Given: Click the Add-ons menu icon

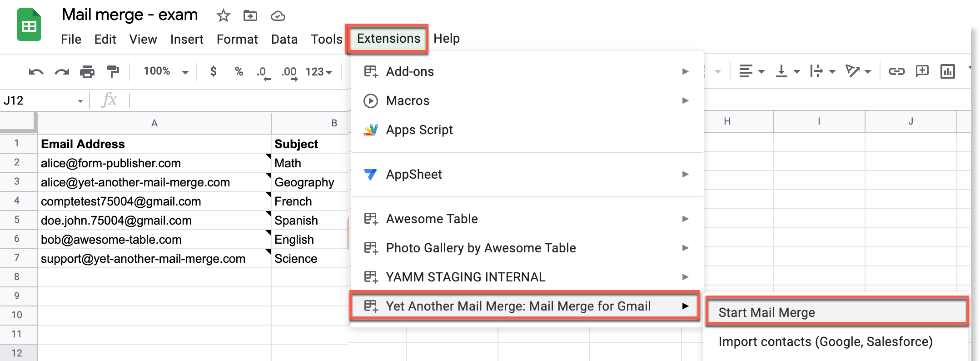Looking at the screenshot, I should pos(371,72).
